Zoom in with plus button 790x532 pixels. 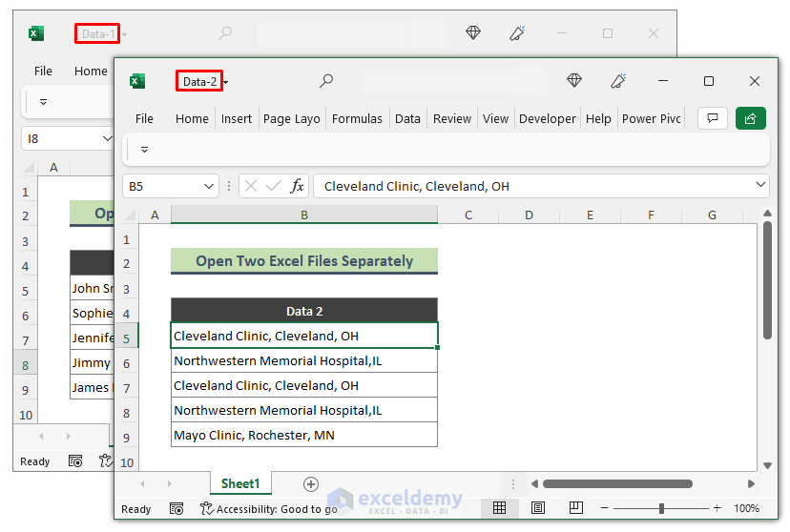(717, 508)
